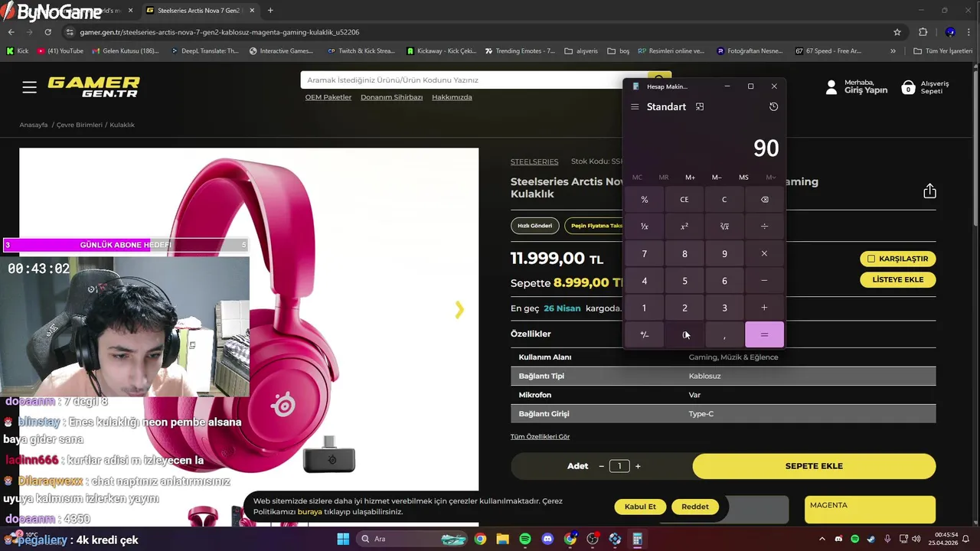Open the Kick bookmark
The height and width of the screenshot is (551, 980).
coord(17,51)
